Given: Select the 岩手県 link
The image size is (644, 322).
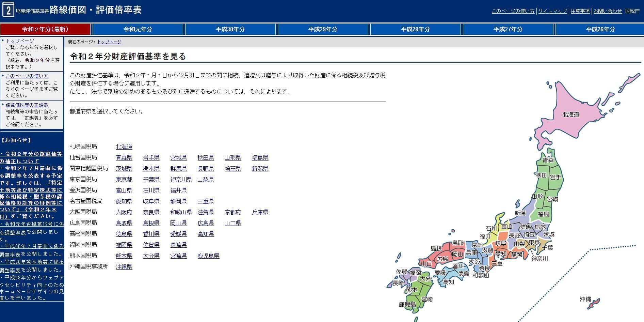Looking at the screenshot, I should pos(151,158).
